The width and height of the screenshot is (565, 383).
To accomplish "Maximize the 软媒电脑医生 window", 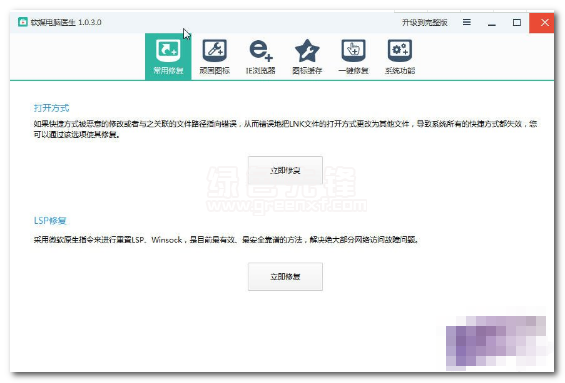I will (517, 23).
